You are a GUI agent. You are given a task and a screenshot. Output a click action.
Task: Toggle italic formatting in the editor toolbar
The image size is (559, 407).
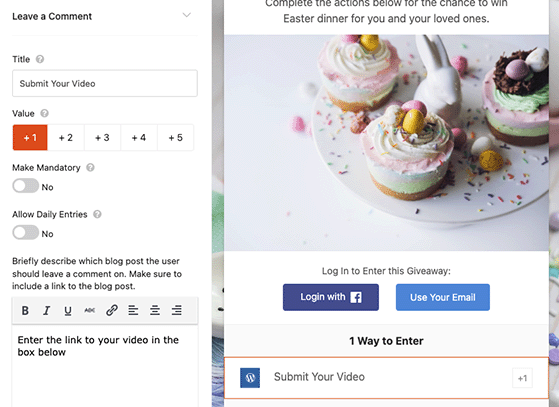46,310
